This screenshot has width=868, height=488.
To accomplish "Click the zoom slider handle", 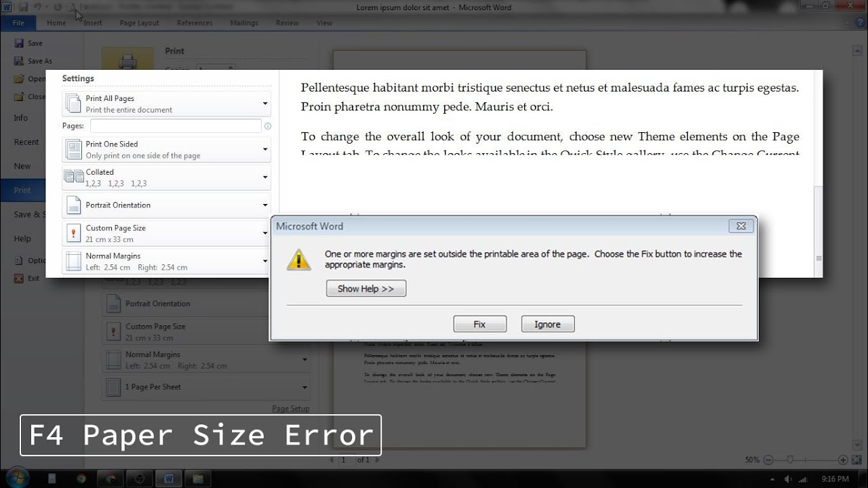I will (791, 460).
